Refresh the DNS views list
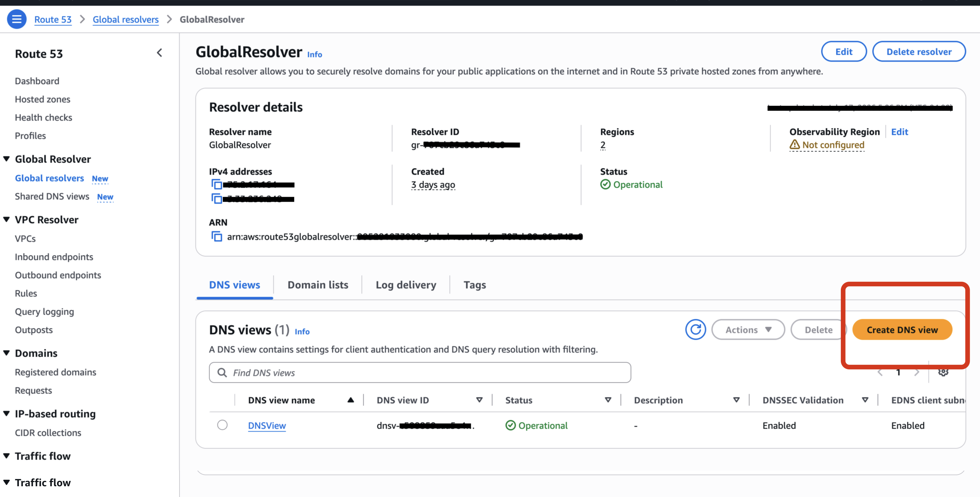The image size is (980, 497). pyautogui.click(x=696, y=329)
